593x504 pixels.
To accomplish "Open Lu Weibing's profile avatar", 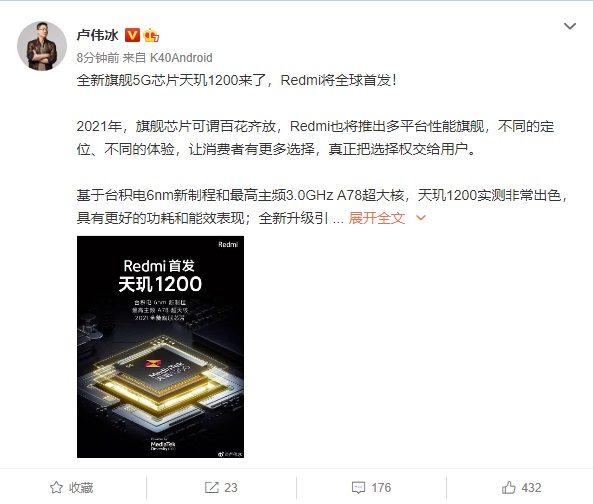I will (x=42, y=46).
